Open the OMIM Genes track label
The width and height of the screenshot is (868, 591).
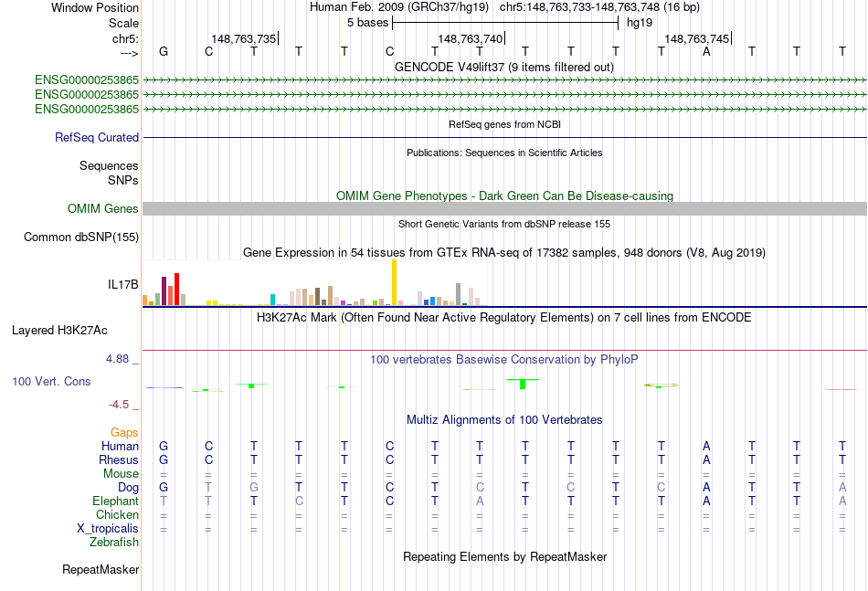coord(103,208)
